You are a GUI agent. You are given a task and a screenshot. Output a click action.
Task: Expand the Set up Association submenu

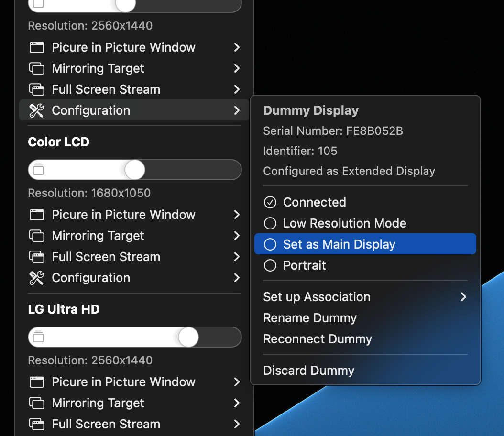(317, 297)
